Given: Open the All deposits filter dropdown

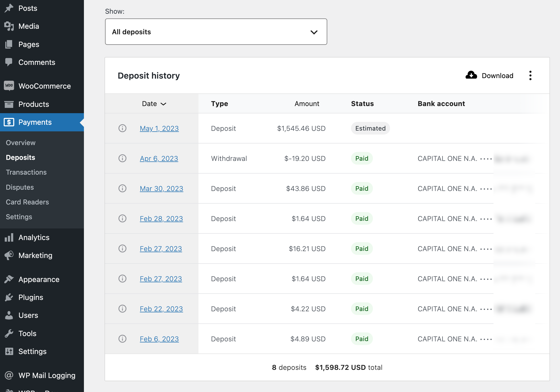Looking at the screenshot, I should pos(216,32).
